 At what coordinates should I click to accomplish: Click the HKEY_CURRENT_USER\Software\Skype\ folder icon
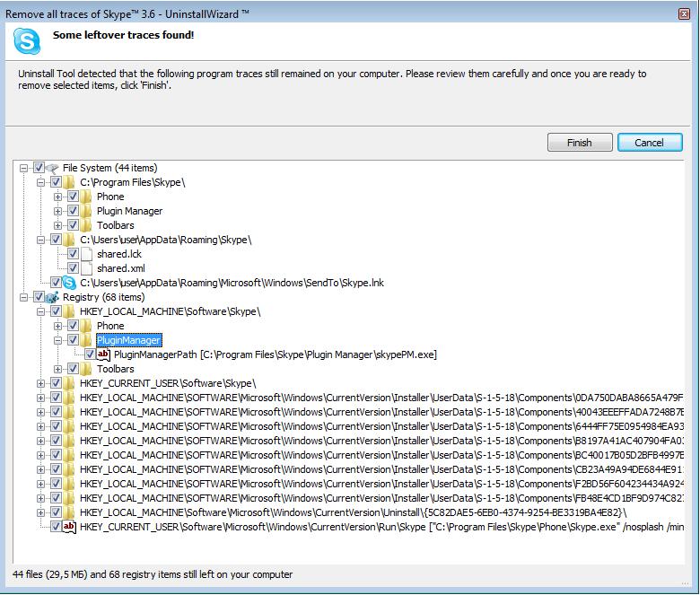click(69, 383)
